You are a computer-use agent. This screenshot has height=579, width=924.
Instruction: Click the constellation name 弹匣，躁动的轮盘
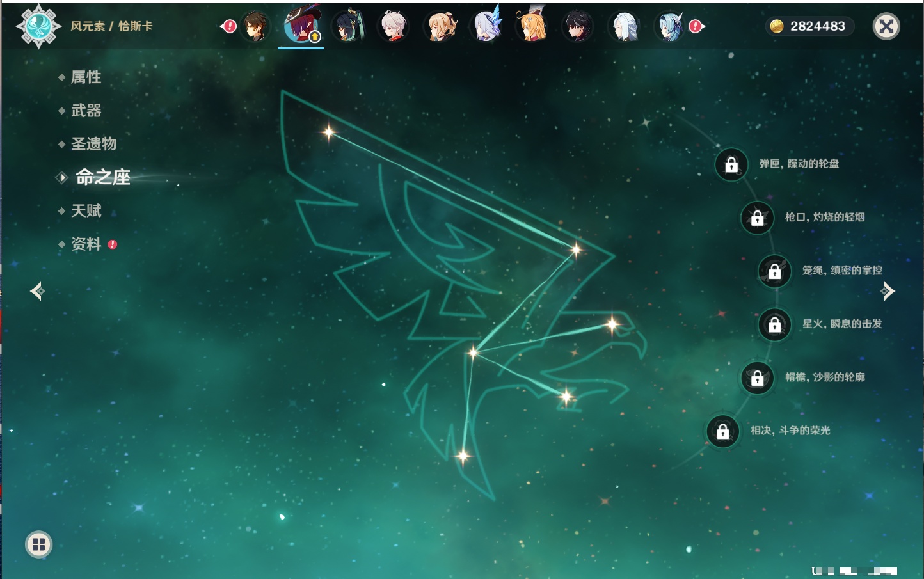point(799,164)
